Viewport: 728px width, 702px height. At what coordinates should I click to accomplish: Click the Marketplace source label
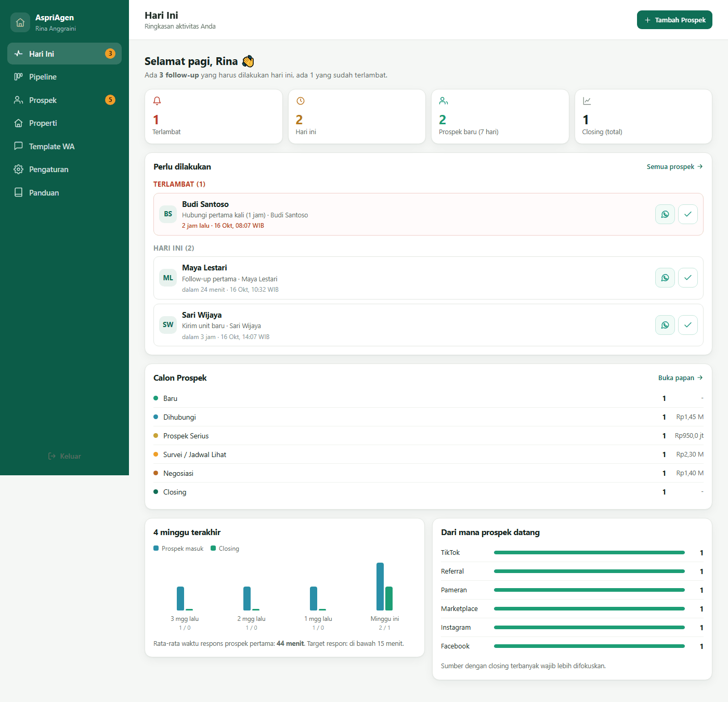tap(459, 609)
